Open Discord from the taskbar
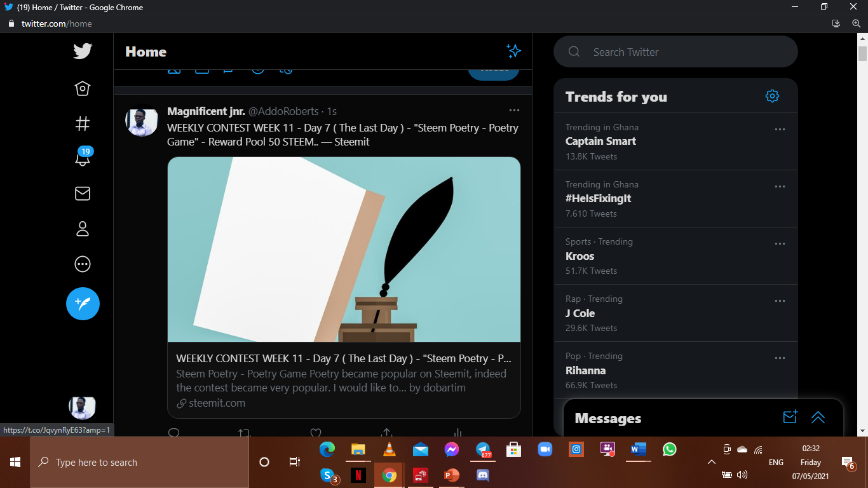Viewport: 868px width, 488px height. point(483,475)
